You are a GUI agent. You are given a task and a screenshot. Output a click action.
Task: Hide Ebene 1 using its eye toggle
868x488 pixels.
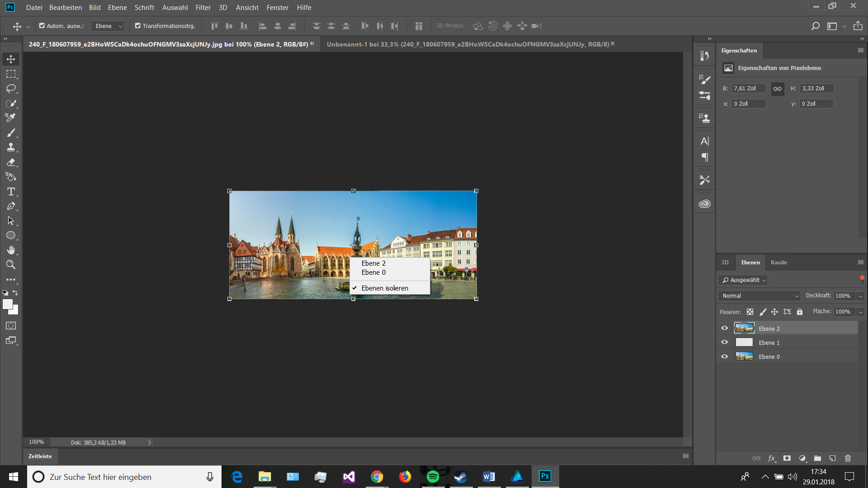[x=725, y=342]
